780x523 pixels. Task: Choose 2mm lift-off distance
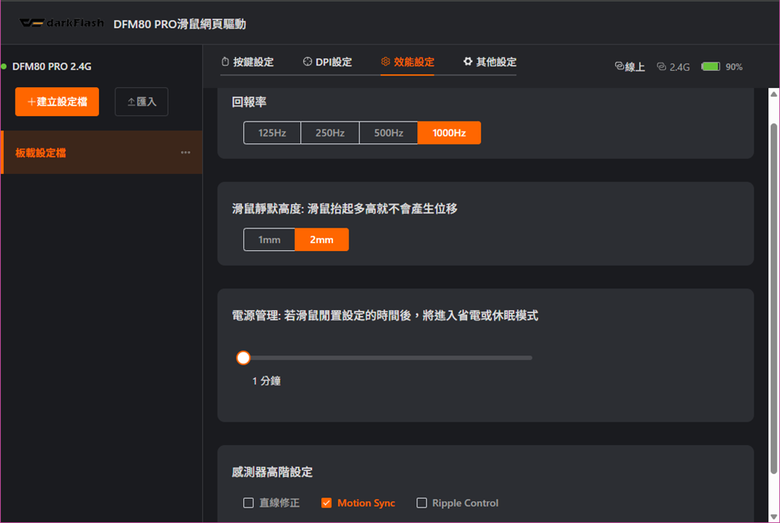tap(322, 240)
